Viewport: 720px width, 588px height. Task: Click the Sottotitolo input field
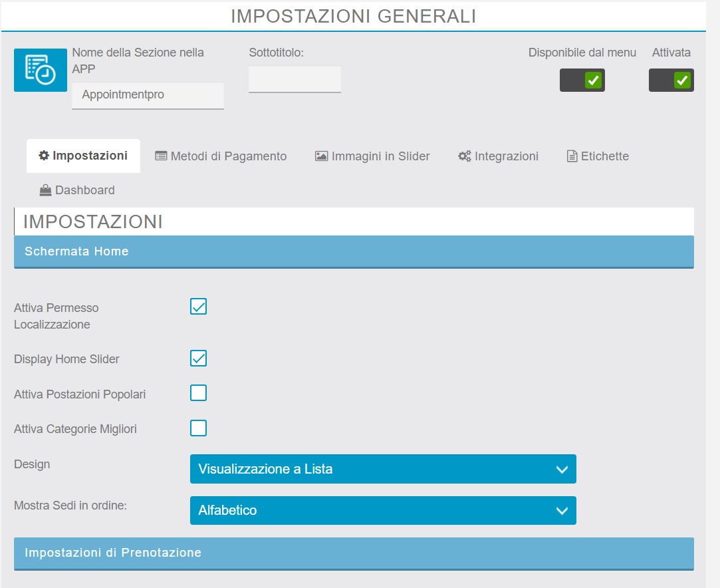[x=295, y=79]
